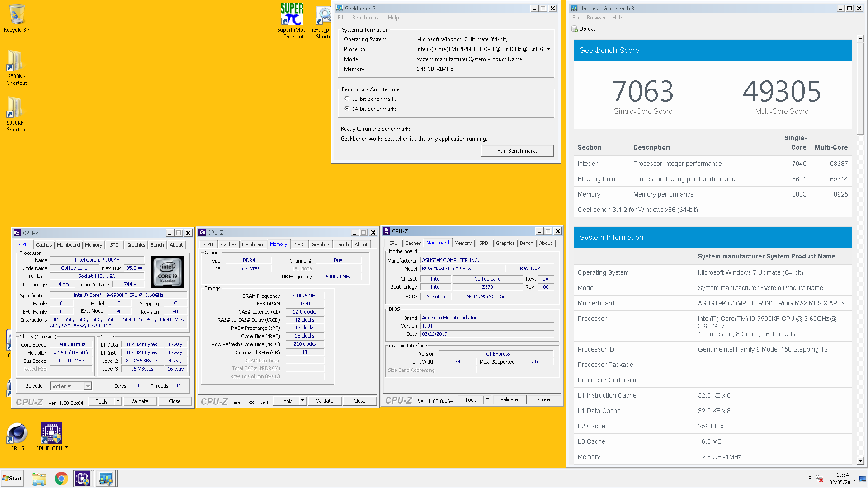Click the Floating Point results row
Screen dimensions: 868x488
pyautogui.click(x=712, y=179)
